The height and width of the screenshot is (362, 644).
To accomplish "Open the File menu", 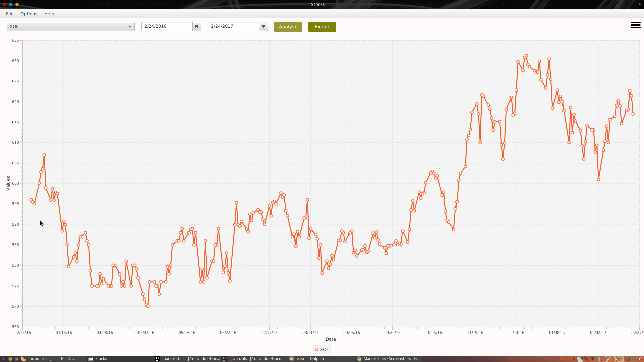I will pos(10,14).
